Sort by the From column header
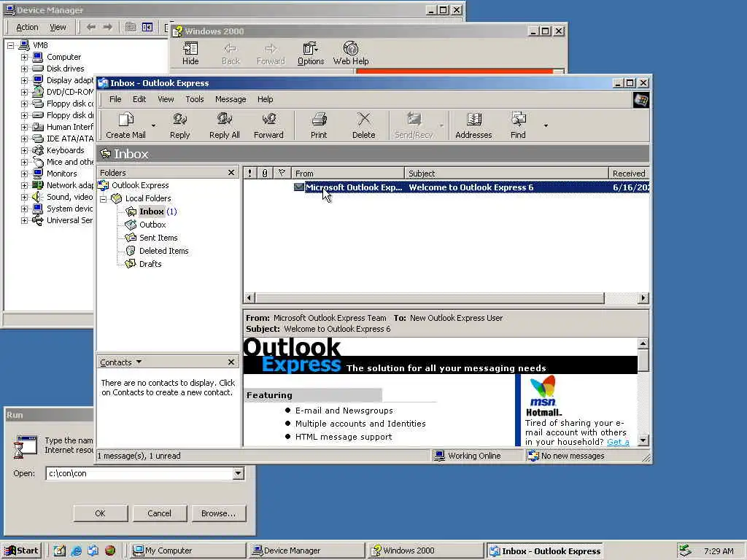747x560 pixels. pos(348,174)
